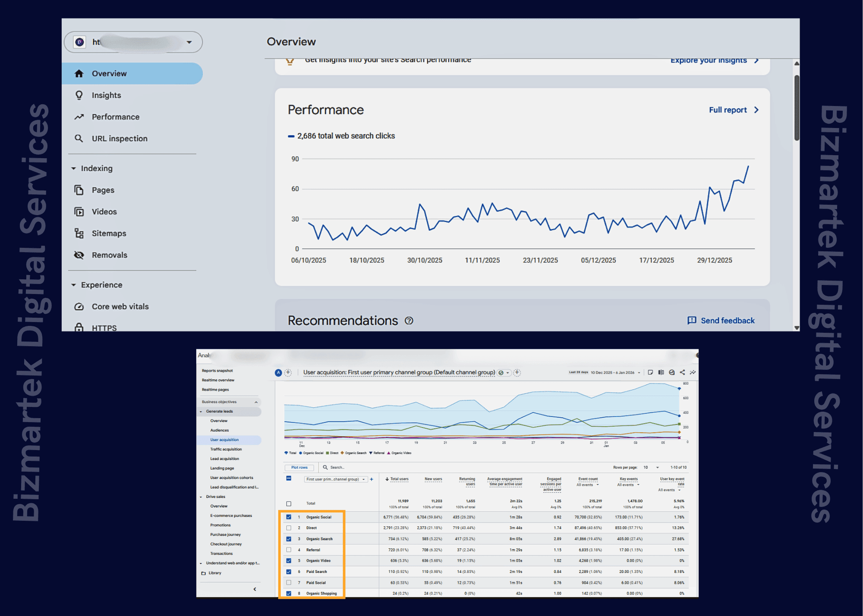Open the Performance Full report link

tap(734, 110)
